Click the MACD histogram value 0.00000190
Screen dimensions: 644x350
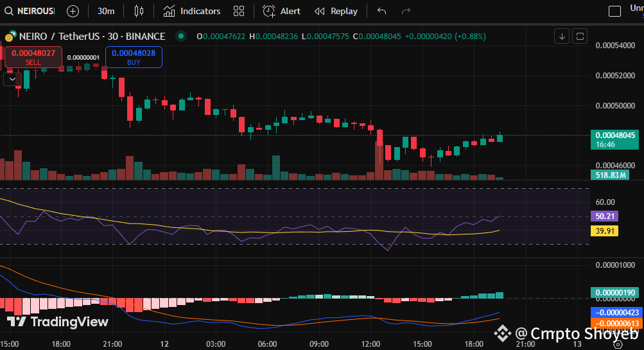coord(614,292)
